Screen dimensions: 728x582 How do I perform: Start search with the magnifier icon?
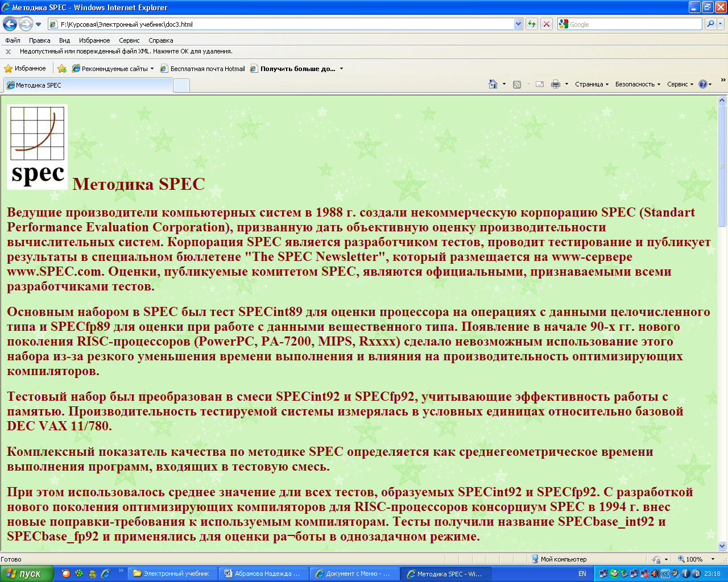(710, 24)
